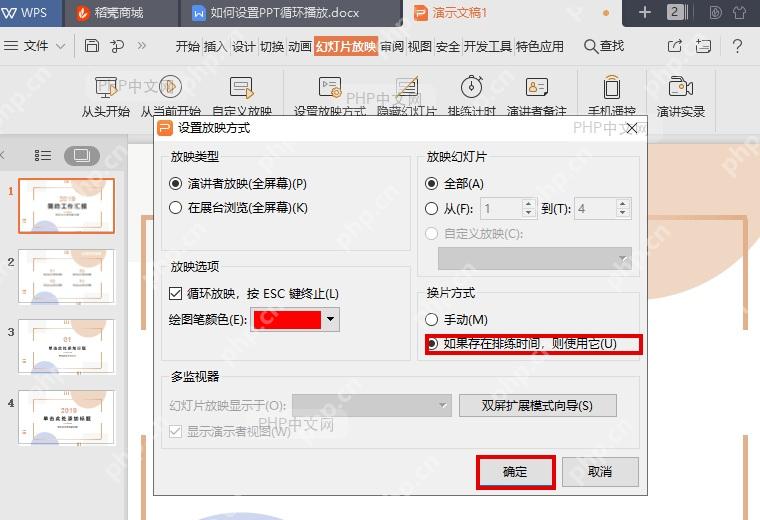Click the 确定 button
The height and width of the screenshot is (520, 760).
[x=515, y=472]
